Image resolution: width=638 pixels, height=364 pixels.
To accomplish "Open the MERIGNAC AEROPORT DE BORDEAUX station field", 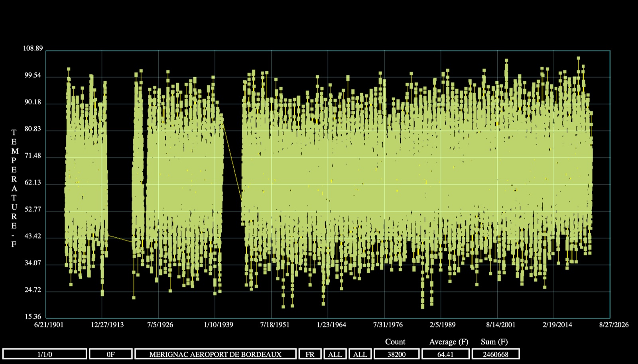I will [215, 354].
